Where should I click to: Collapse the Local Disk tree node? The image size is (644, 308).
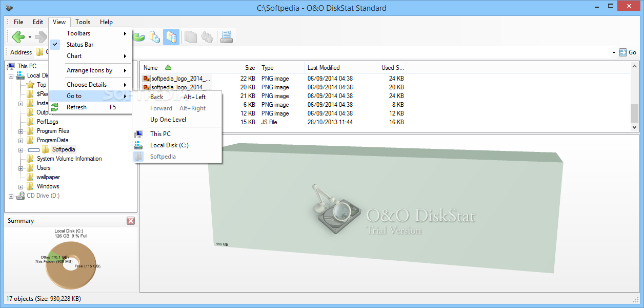click(x=11, y=75)
